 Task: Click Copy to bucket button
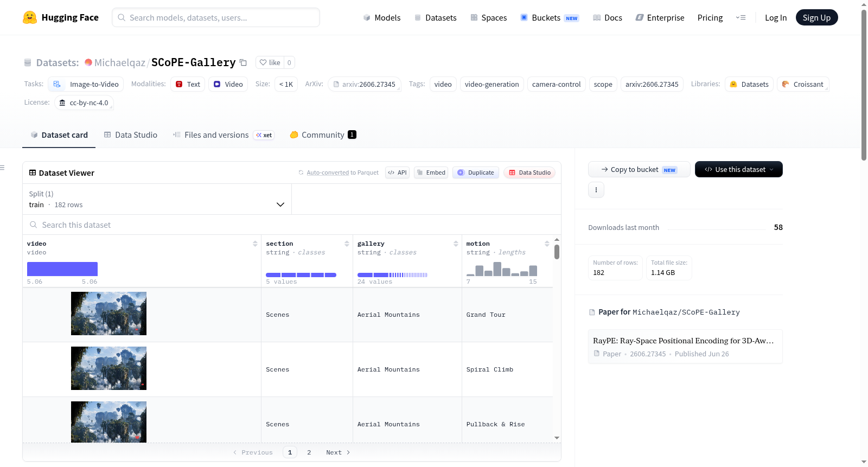click(x=639, y=169)
